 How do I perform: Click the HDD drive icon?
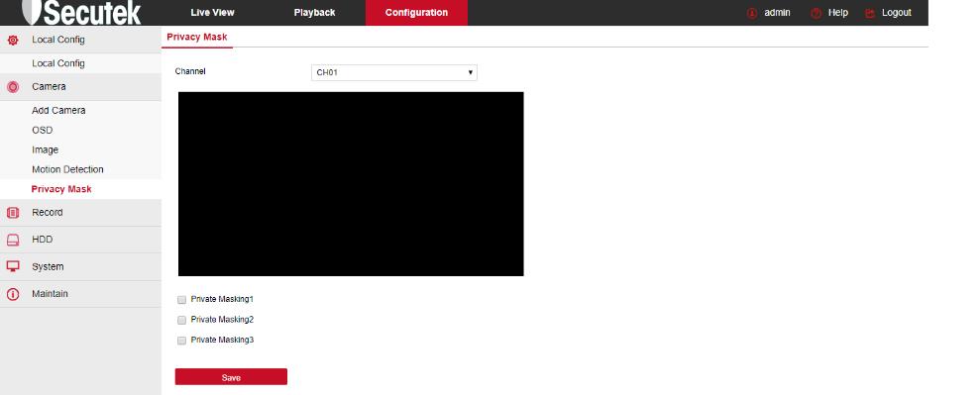[x=13, y=240]
